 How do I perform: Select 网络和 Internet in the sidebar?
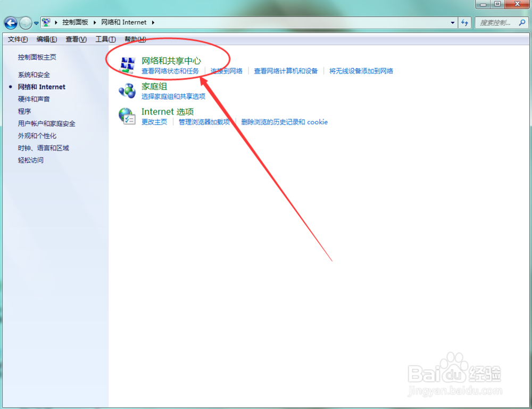tap(41, 87)
